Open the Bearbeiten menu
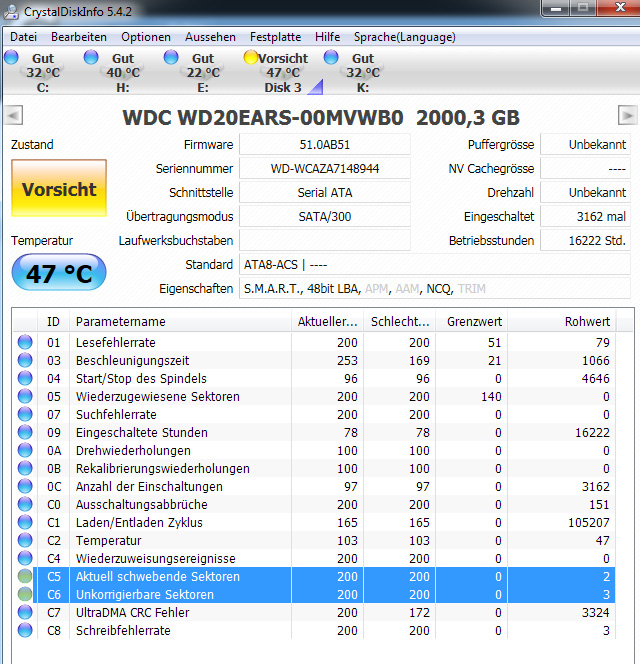This screenshot has height=664, width=640. [x=79, y=37]
